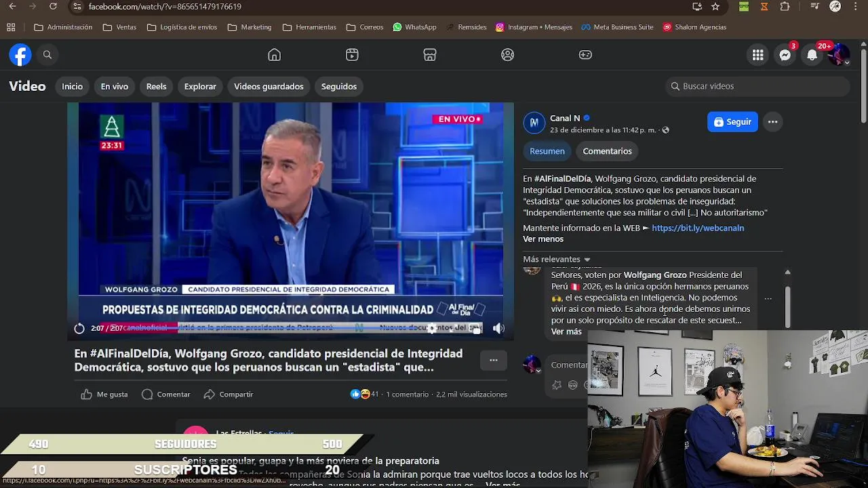Open the browser apps grid shortcut
Viewport: 868px width, 488px height.
pyautogui.click(x=11, y=27)
